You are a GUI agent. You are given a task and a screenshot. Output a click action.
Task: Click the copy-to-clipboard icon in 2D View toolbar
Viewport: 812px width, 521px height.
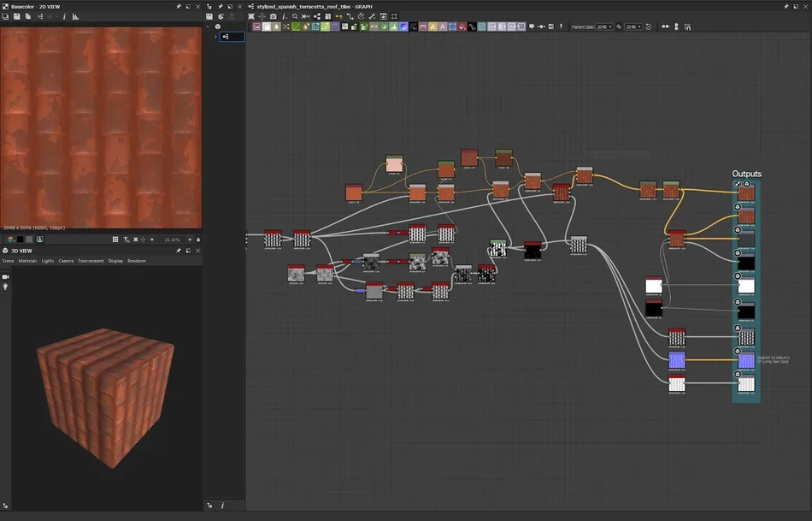point(28,16)
